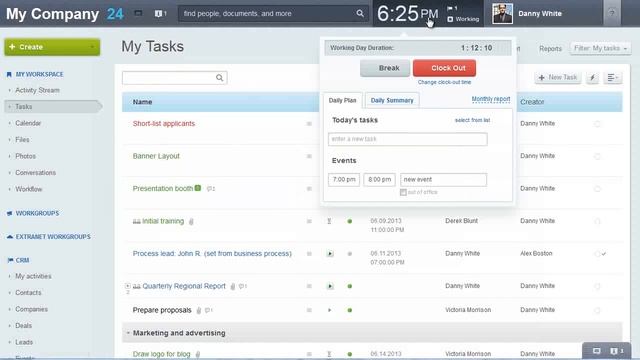Open Reports tab

(550, 49)
